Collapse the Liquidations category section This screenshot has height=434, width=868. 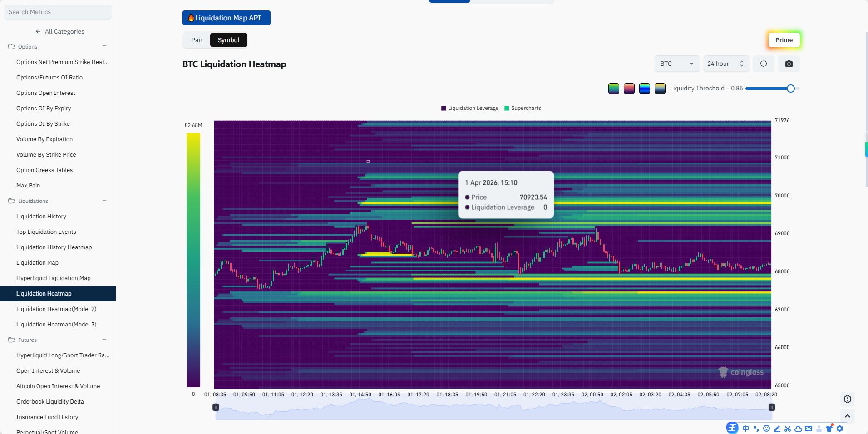point(104,201)
